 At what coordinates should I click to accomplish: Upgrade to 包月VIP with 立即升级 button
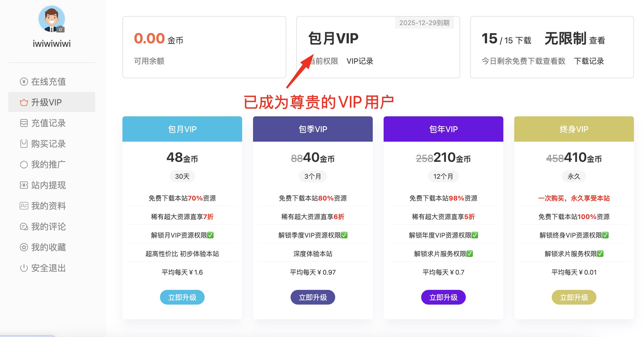pos(182,297)
